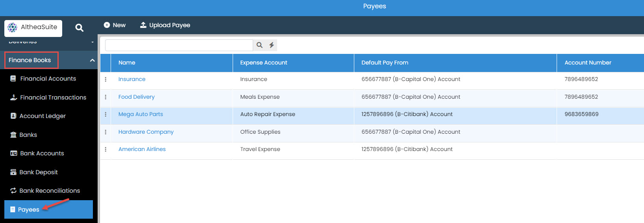Go to Financial Accounts

[x=48, y=79]
